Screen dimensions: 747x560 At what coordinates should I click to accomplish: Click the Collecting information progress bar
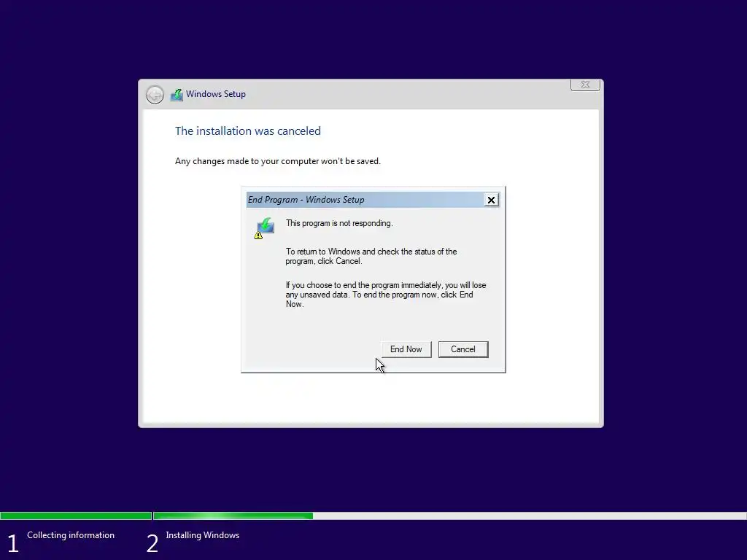[x=76, y=516]
